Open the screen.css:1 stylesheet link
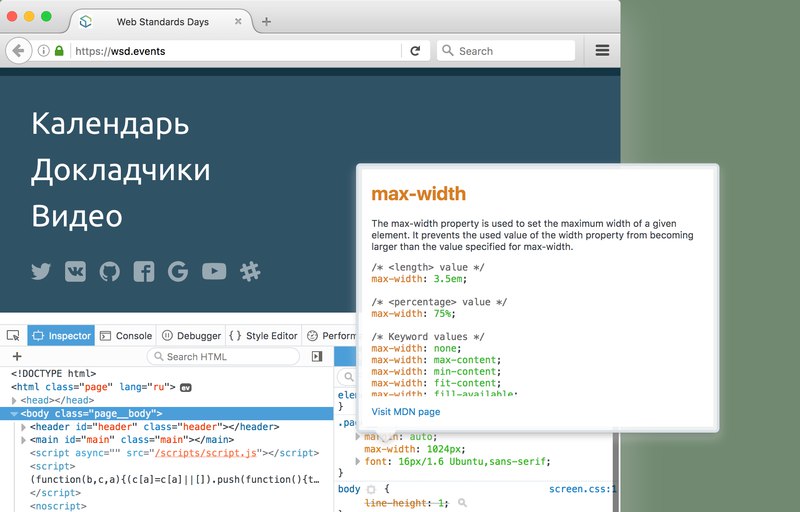 click(582, 489)
